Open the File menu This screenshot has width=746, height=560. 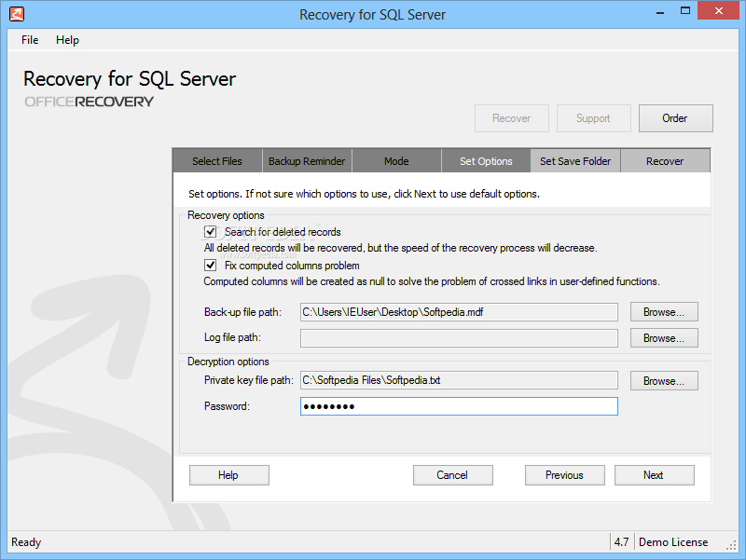click(x=30, y=40)
